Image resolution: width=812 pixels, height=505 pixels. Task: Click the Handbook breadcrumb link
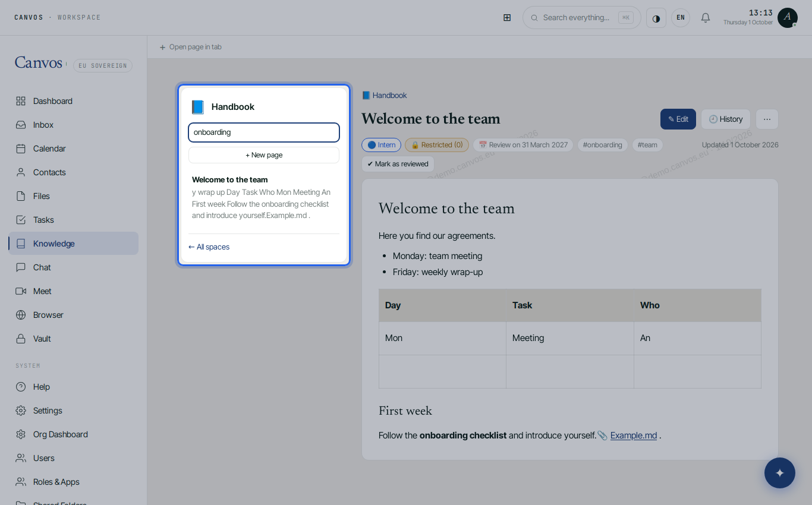[384, 95]
